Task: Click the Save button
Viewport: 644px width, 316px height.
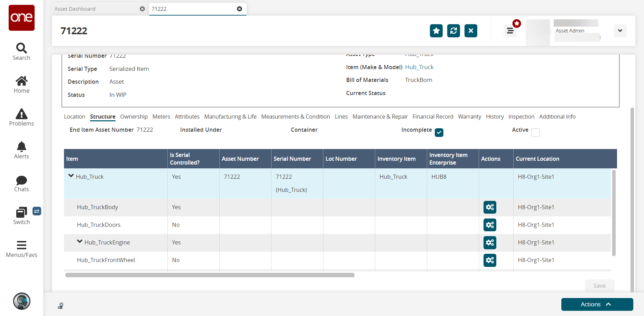Action: pos(599,286)
